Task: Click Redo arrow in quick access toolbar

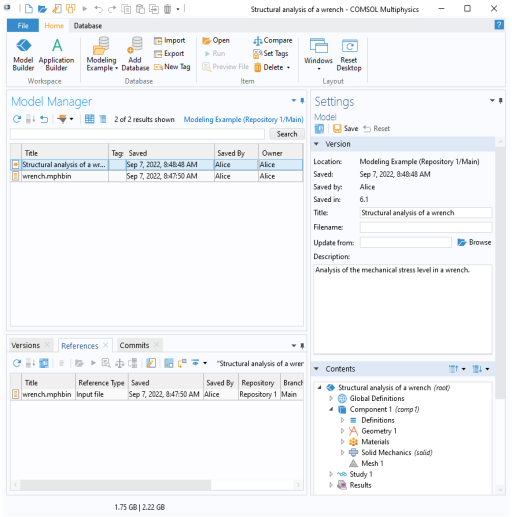Action: point(112,9)
